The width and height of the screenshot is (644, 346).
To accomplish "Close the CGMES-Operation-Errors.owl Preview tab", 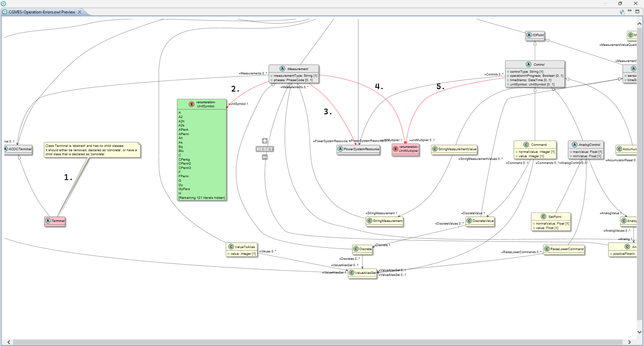I will [x=80, y=12].
